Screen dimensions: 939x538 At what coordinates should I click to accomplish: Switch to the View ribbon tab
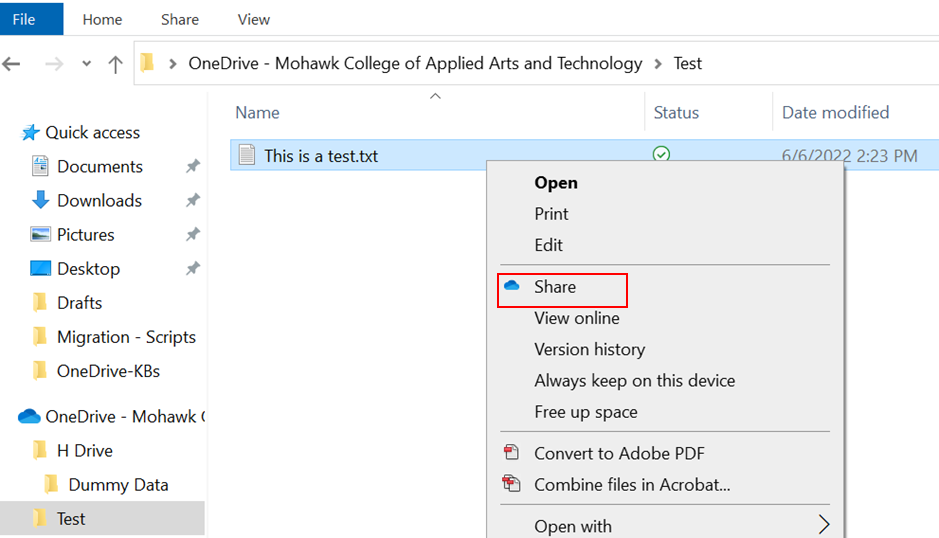(253, 19)
